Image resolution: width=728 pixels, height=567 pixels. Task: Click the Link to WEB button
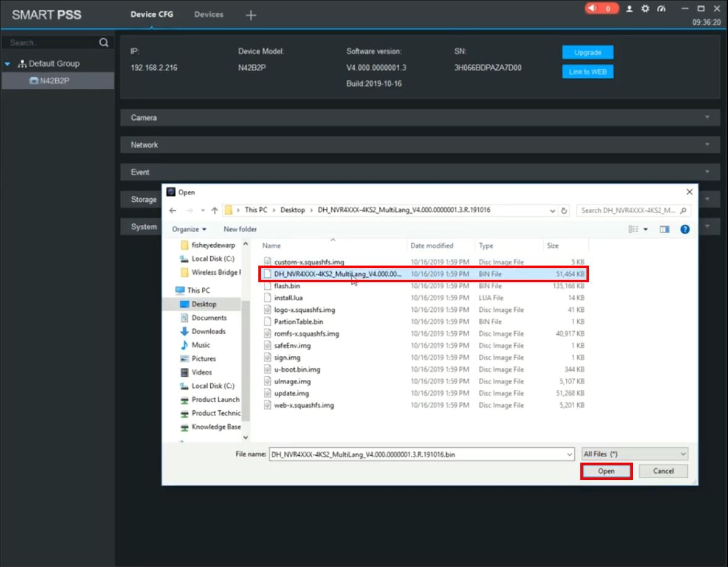pos(587,72)
